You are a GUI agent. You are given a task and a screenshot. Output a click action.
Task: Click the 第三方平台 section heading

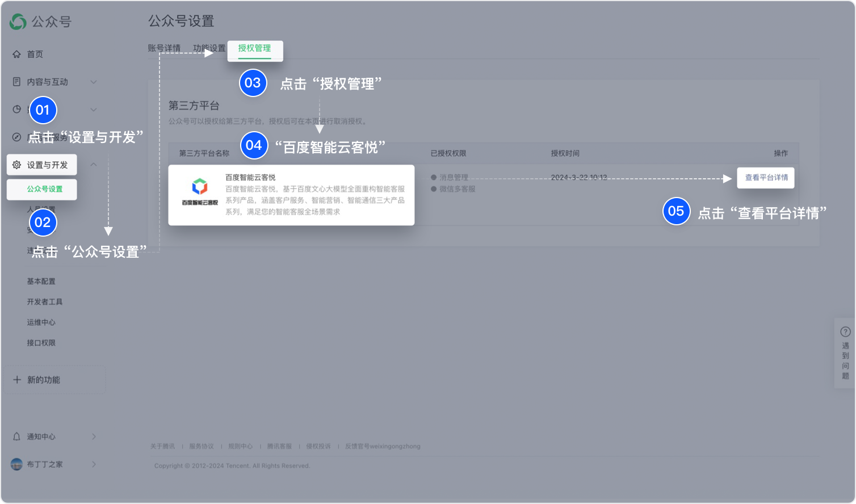(x=194, y=106)
